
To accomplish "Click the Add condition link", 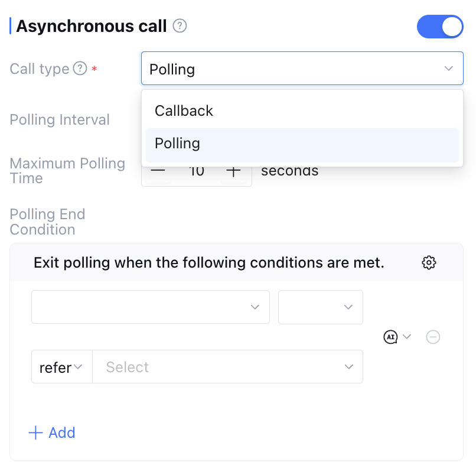I will [61, 433].
